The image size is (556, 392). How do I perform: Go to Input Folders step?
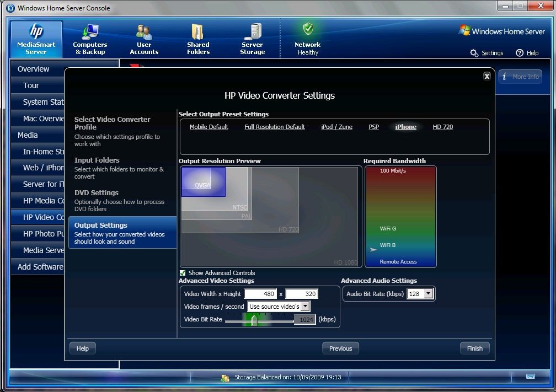(122, 168)
